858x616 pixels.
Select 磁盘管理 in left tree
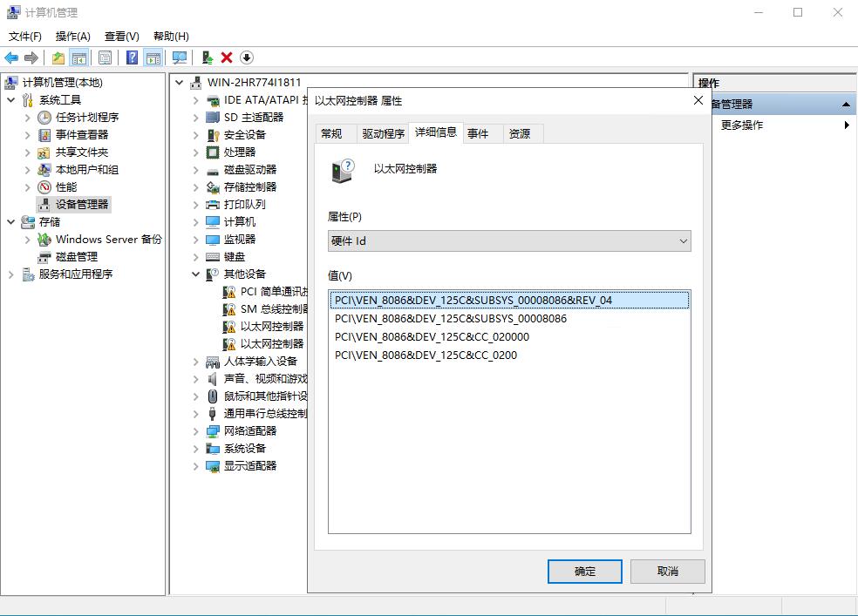tap(76, 257)
